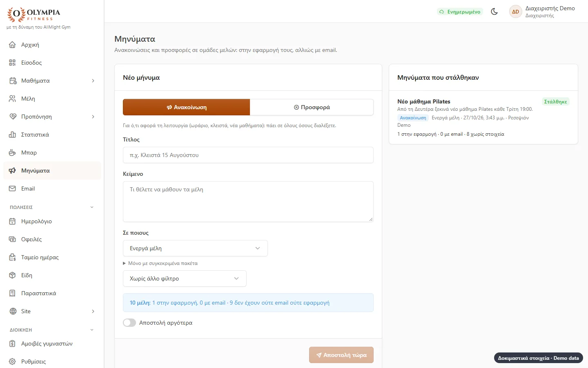Open the Olympia Fitness logo link
Image resolution: width=588 pixels, height=368 pixels.
(34, 15)
